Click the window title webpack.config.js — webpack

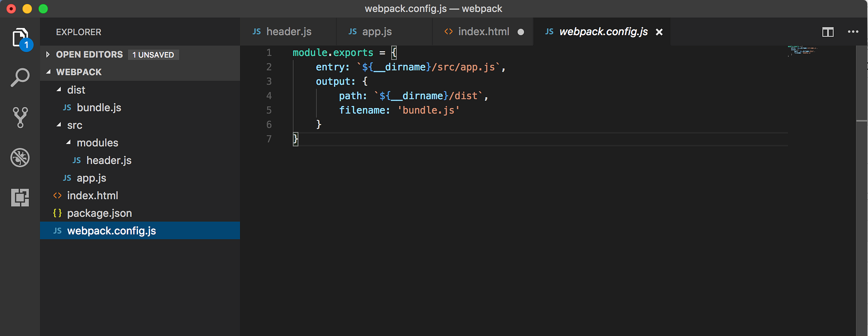point(433,9)
